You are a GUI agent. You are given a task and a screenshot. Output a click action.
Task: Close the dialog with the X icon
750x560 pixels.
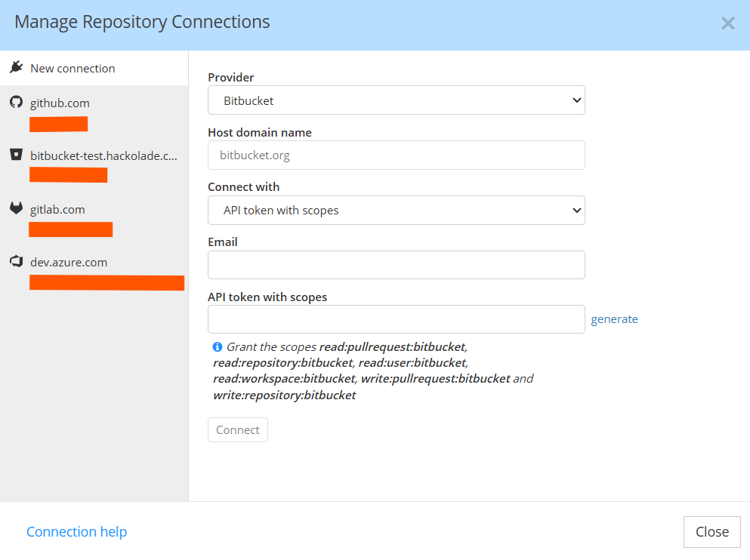pos(727,23)
